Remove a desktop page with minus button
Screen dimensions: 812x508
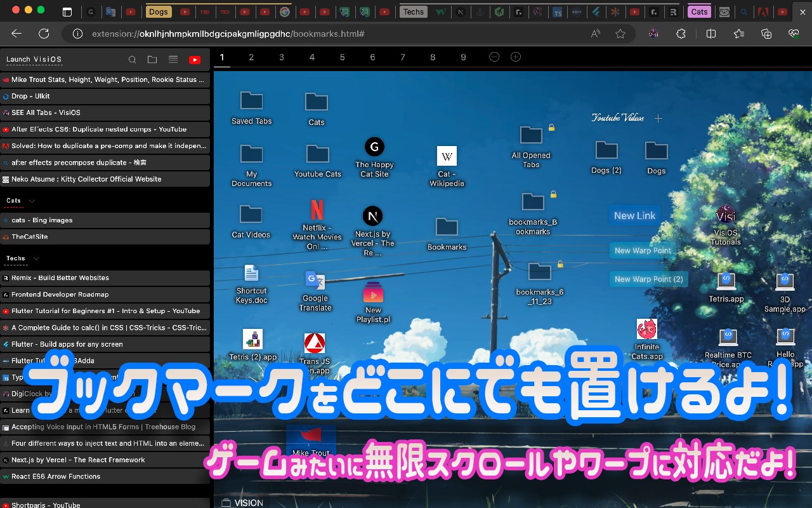[494, 57]
